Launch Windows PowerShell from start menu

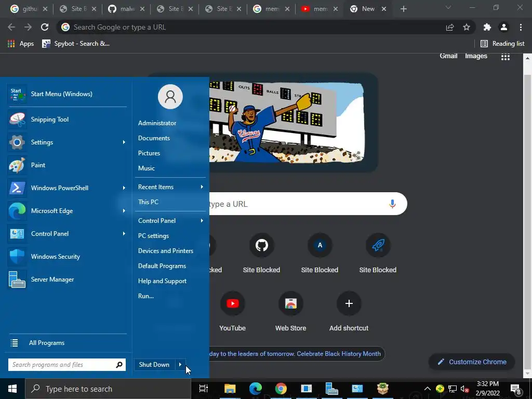click(x=60, y=188)
